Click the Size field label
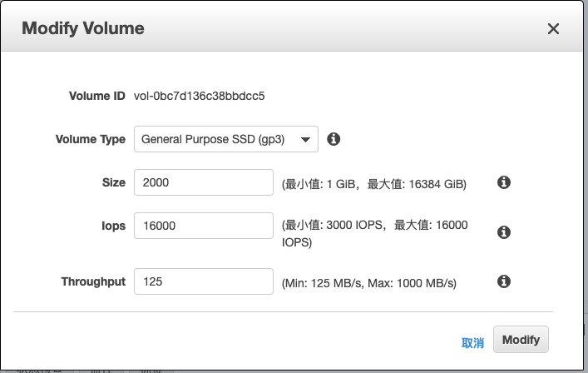This screenshot has height=373, width=588. tap(113, 182)
